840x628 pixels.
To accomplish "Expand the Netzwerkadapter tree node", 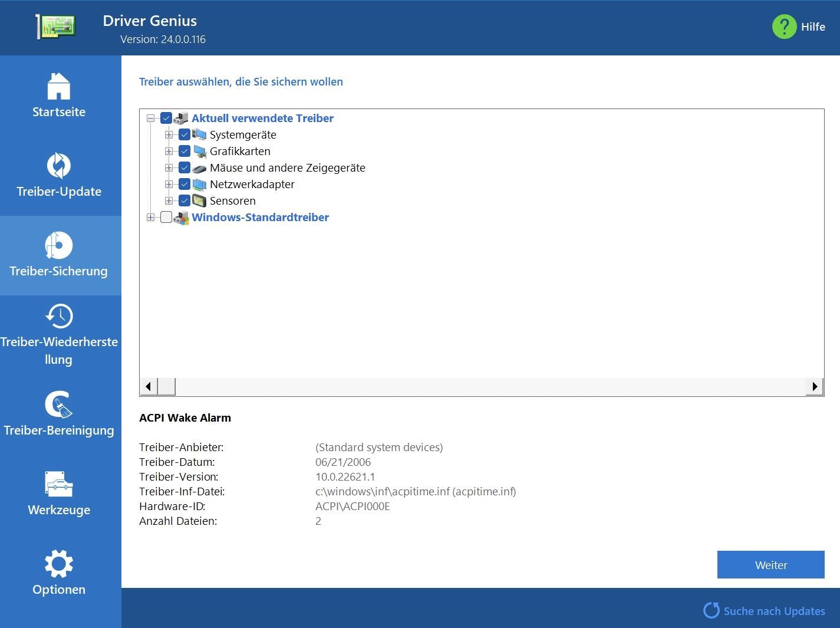I will (169, 185).
